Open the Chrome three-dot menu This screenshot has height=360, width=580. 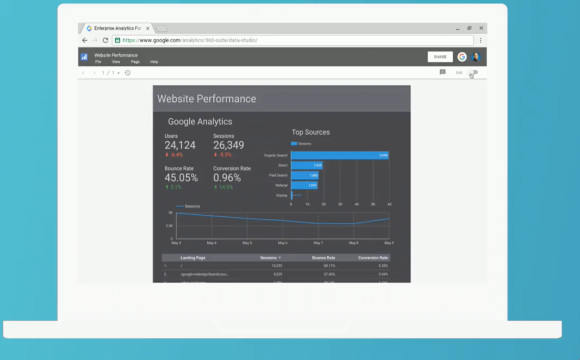480,40
